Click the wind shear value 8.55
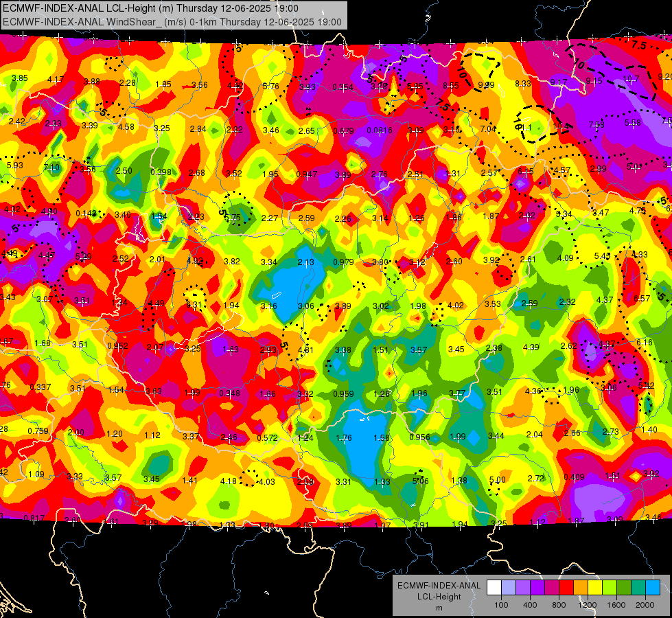 [x=451, y=85]
